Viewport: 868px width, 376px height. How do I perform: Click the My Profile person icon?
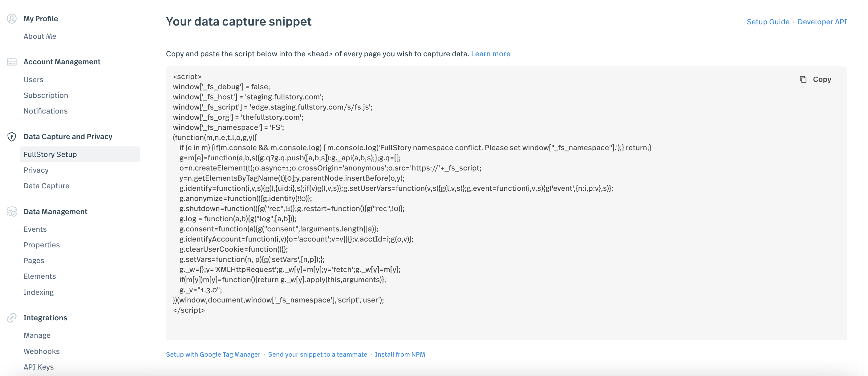[x=12, y=19]
